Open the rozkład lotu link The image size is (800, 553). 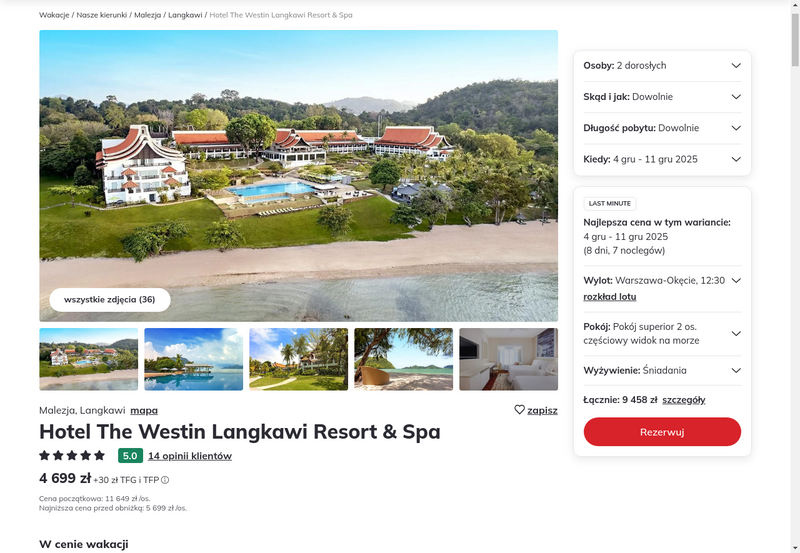click(610, 297)
